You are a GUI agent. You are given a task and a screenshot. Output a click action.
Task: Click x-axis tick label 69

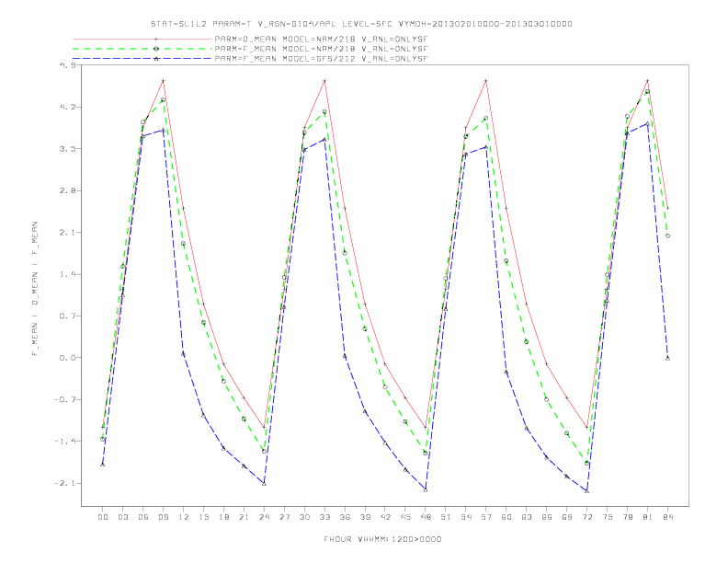point(567,517)
